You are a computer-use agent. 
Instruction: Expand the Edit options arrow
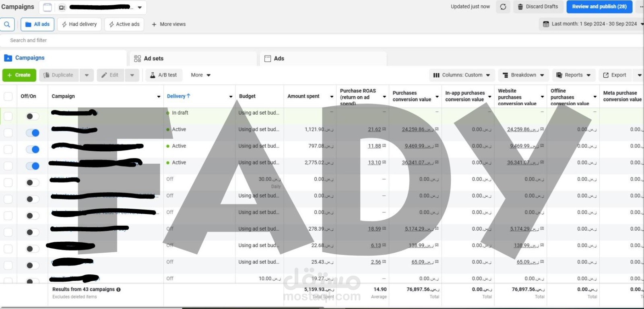(132, 75)
